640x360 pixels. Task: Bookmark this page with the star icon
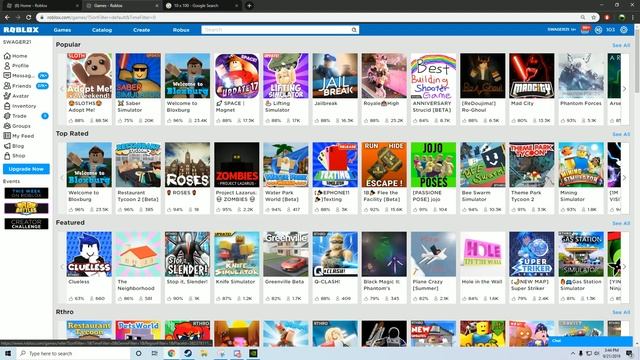pos(593,17)
